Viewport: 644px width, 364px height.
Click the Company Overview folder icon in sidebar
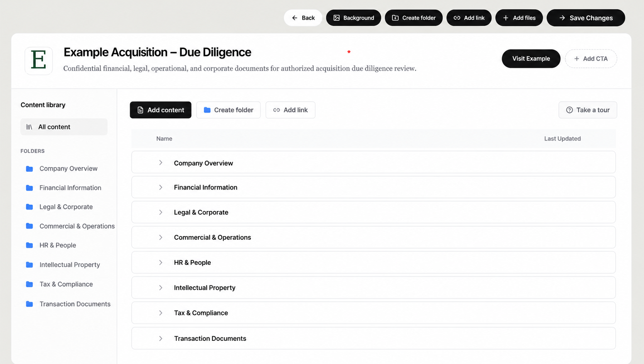coord(29,169)
